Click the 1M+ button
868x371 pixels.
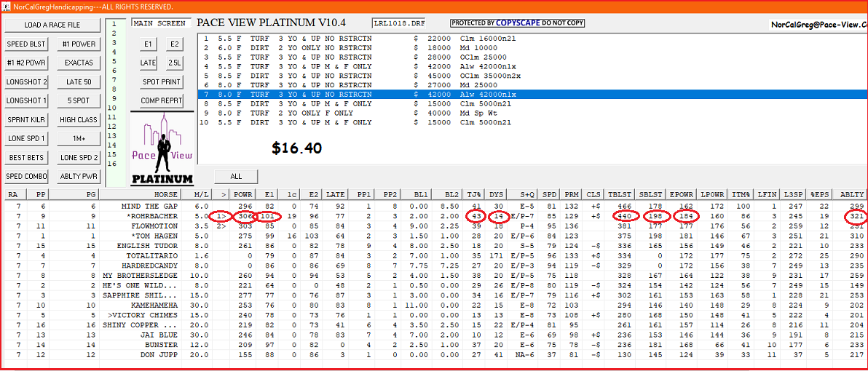click(x=79, y=138)
